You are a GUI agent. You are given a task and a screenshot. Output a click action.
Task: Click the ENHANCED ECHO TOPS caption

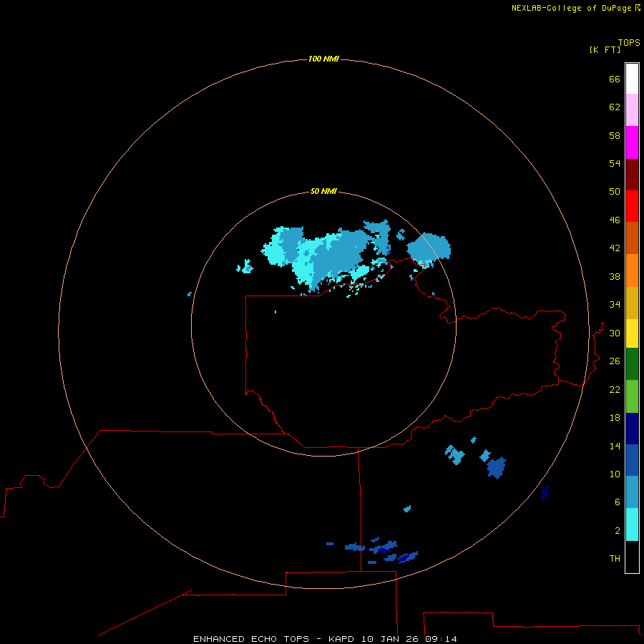251,639
